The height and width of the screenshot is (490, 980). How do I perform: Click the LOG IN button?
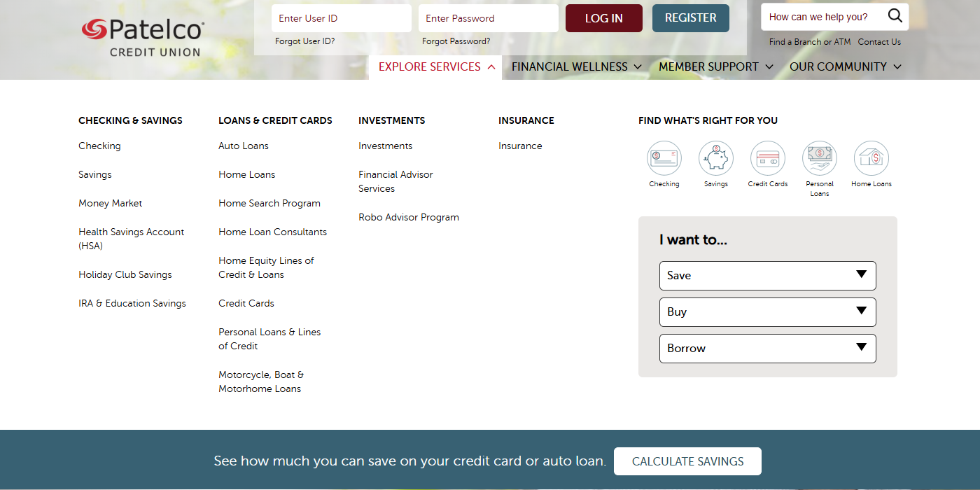(603, 18)
